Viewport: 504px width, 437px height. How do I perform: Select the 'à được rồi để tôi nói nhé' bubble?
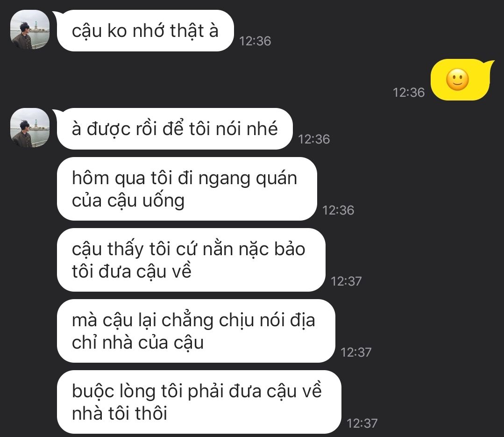pyautogui.click(x=175, y=129)
